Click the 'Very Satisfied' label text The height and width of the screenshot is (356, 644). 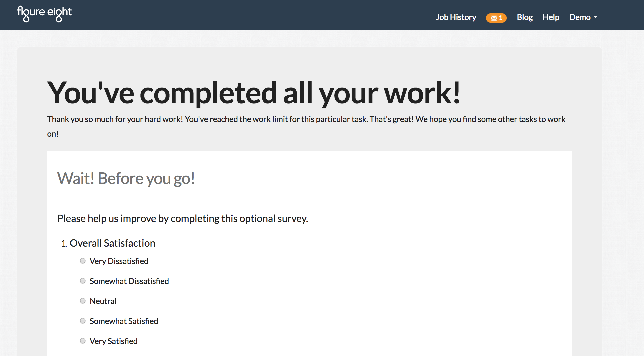coord(113,341)
